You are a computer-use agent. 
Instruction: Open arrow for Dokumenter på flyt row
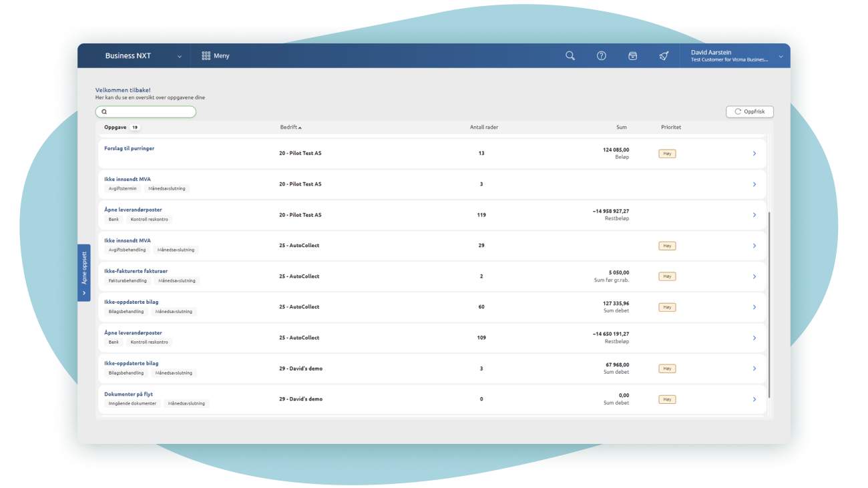tap(754, 399)
